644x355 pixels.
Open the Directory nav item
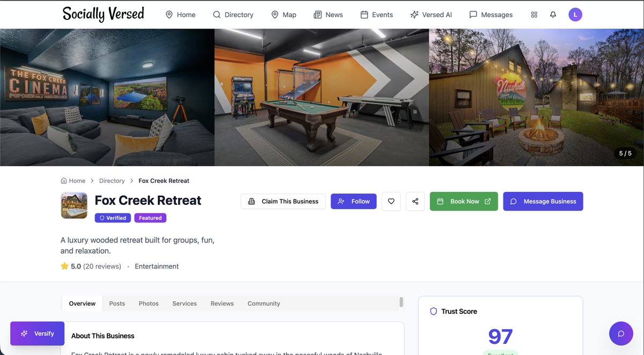point(233,14)
